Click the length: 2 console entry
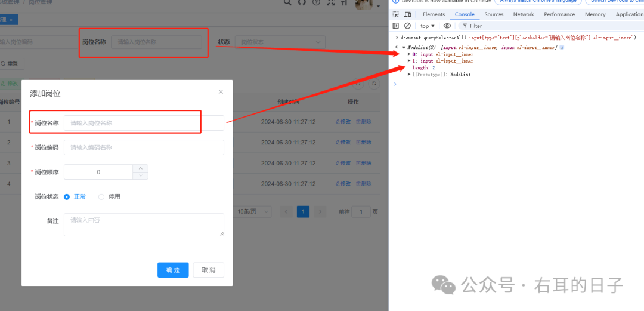 [x=423, y=67]
